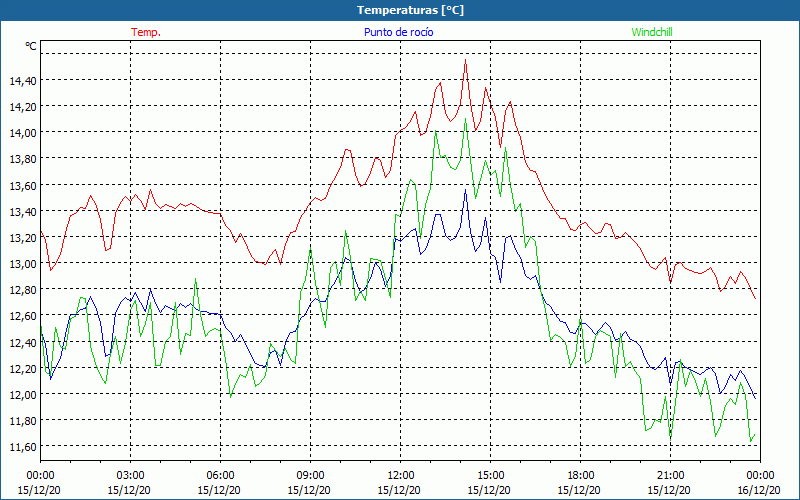Click the 15/12/20 date under 12:00
800x500 pixels.
click(x=399, y=490)
